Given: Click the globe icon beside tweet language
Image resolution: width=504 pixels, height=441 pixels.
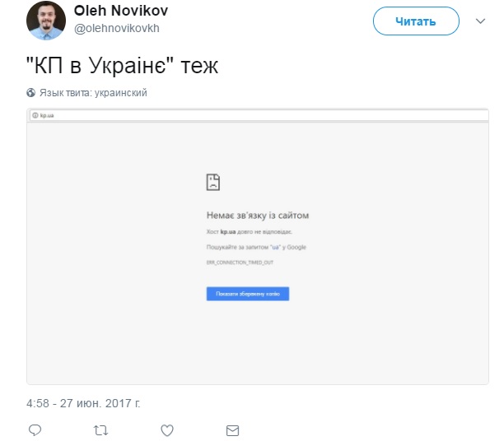Looking at the screenshot, I should pyautogui.click(x=31, y=93).
